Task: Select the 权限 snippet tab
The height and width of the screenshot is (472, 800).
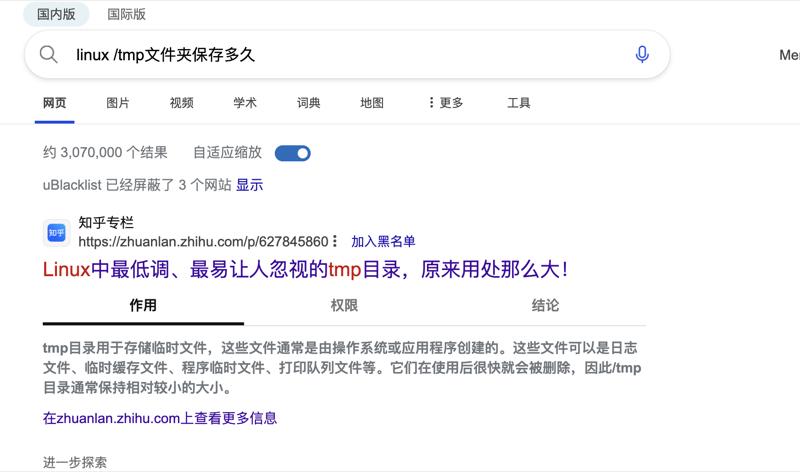Action: [344, 306]
